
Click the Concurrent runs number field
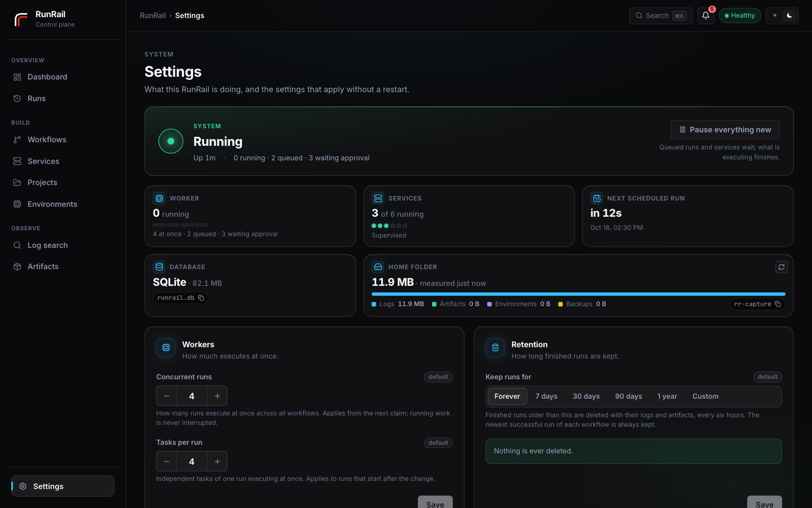(192, 396)
